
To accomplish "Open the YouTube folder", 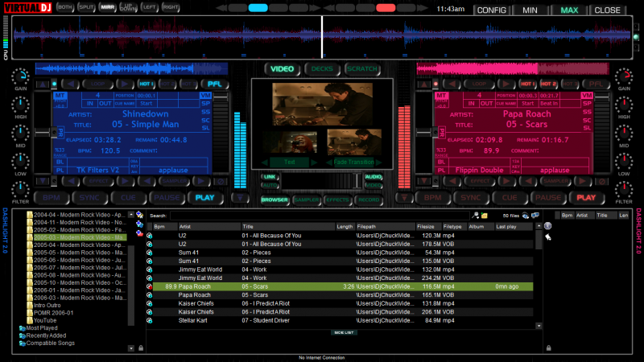I will click(x=45, y=320).
